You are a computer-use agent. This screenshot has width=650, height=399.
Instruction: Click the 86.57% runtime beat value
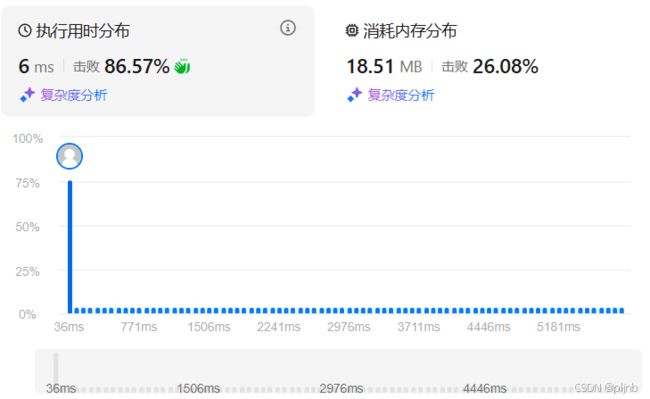[137, 66]
